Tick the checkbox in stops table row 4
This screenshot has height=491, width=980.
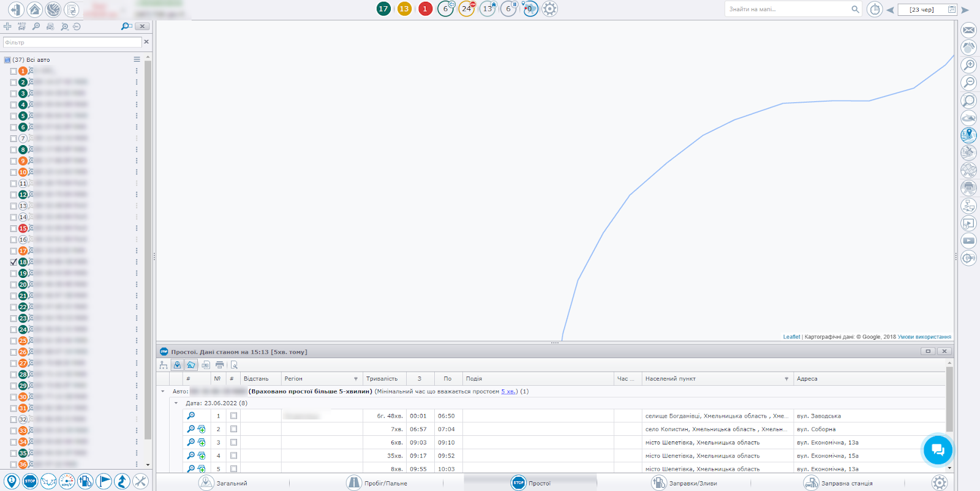(233, 455)
